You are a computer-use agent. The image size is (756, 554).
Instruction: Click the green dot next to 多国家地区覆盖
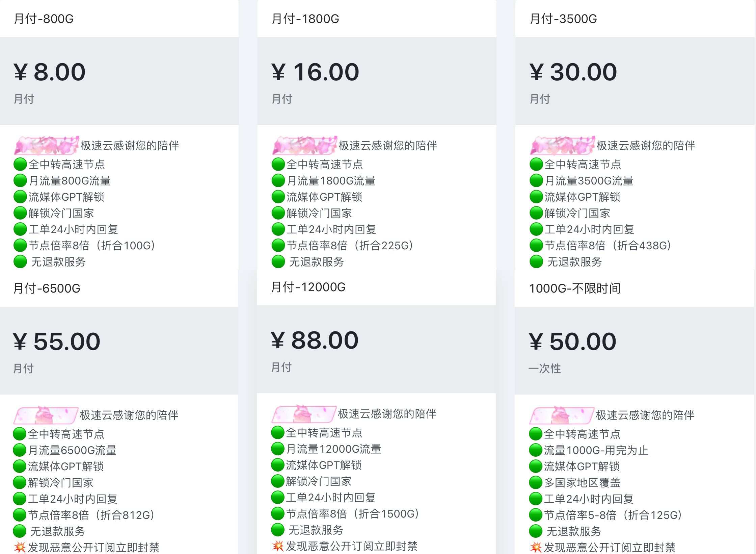pyautogui.click(x=536, y=483)
